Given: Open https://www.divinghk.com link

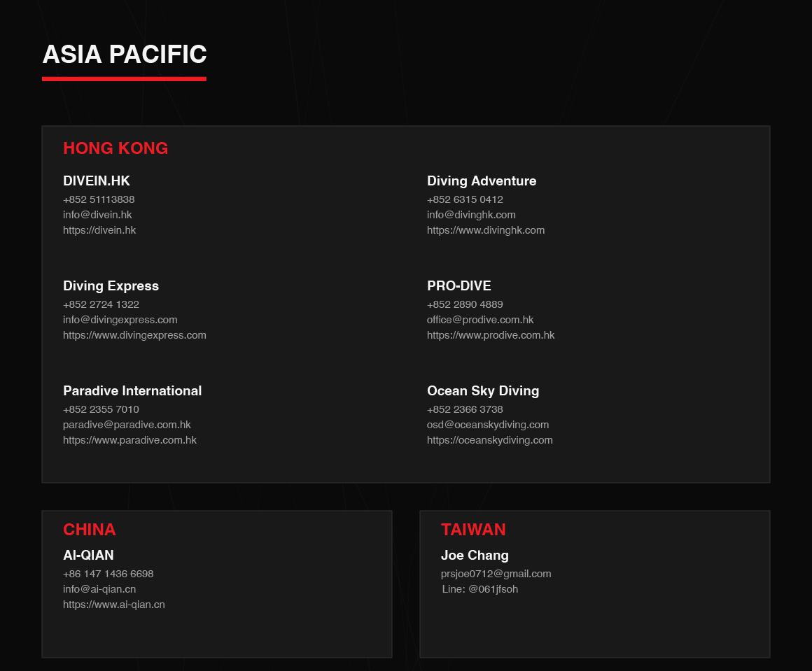Looking at the screenshot, I should (x=486, y=230).
